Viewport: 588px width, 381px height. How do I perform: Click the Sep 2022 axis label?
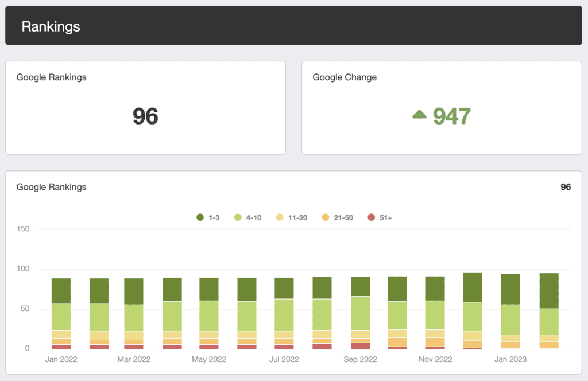point(361,359)
